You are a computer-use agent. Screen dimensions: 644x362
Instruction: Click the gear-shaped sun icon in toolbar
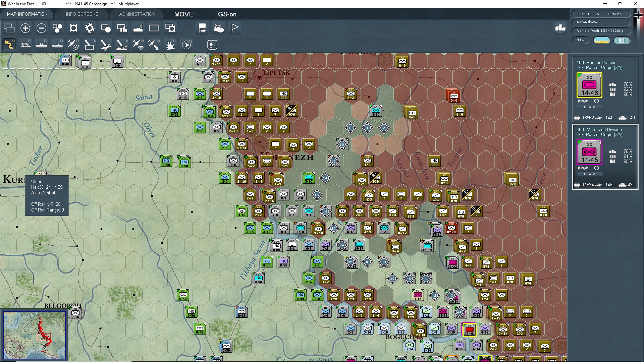[90, 28]
